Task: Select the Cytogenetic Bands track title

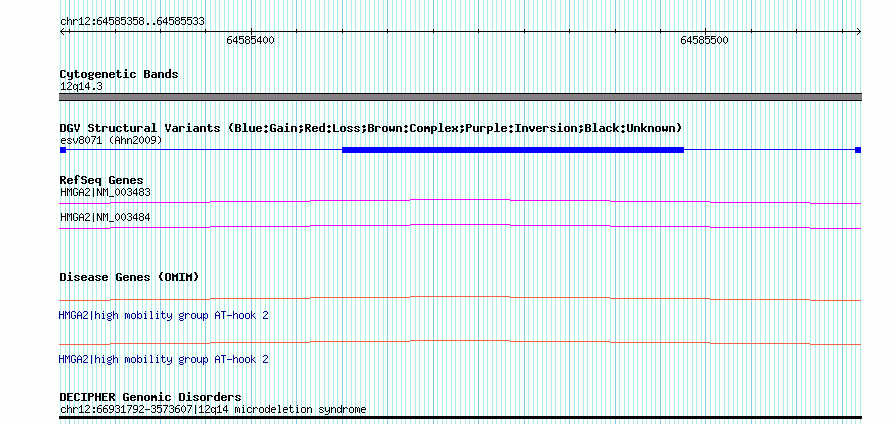Action: pyautogui.click(x=119, y=74)
